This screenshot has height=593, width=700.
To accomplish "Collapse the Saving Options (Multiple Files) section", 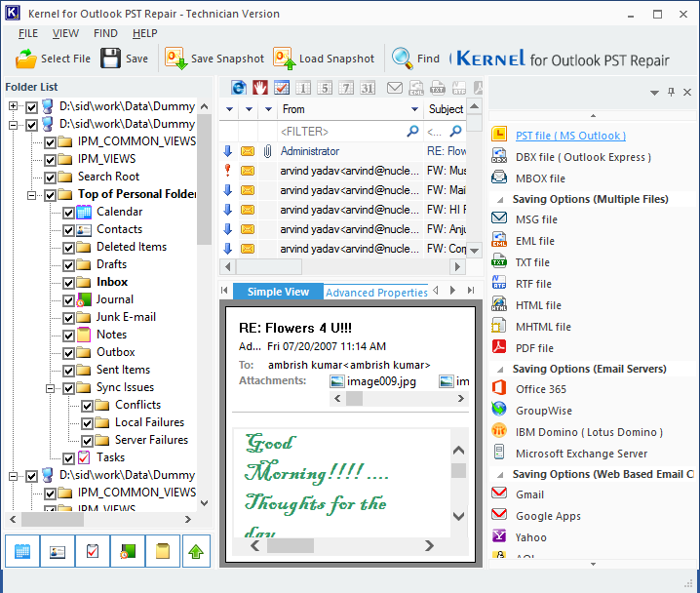I will 500,200.
